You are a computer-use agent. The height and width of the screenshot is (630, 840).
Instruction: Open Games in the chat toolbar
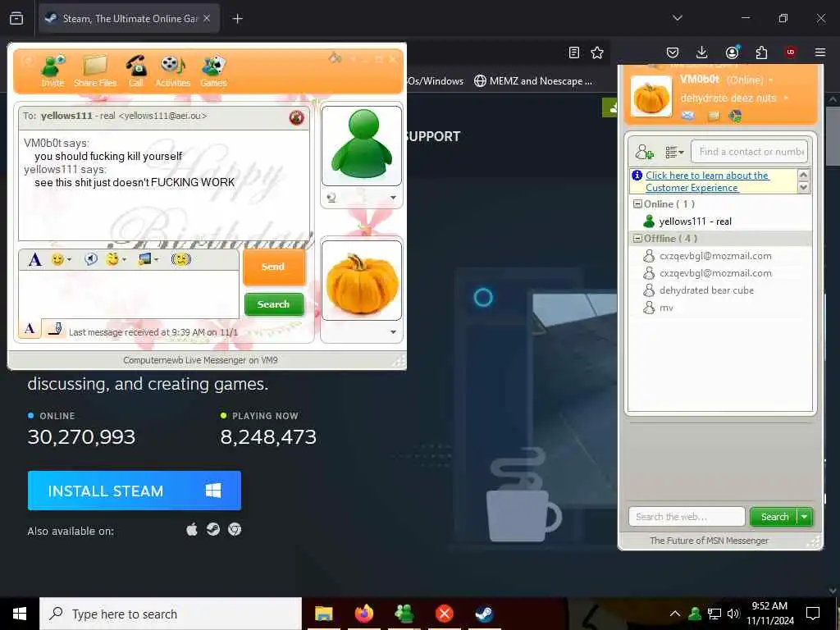(x=214, y=71)
